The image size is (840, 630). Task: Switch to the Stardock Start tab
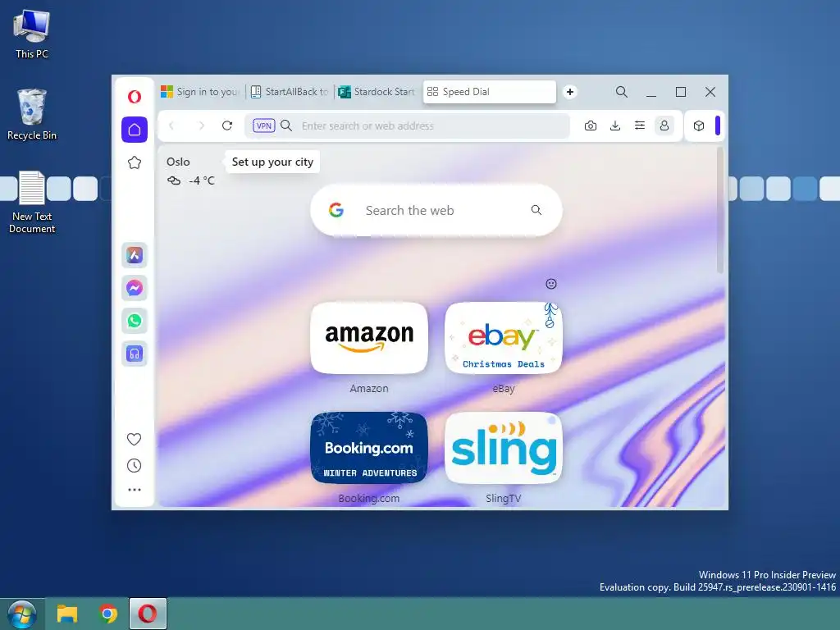click(x=377, y=92)
